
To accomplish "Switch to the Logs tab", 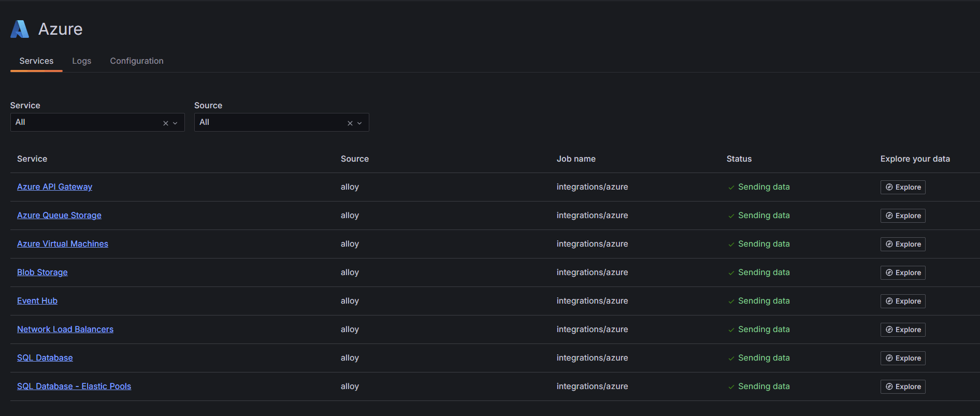I will [82, 61].
